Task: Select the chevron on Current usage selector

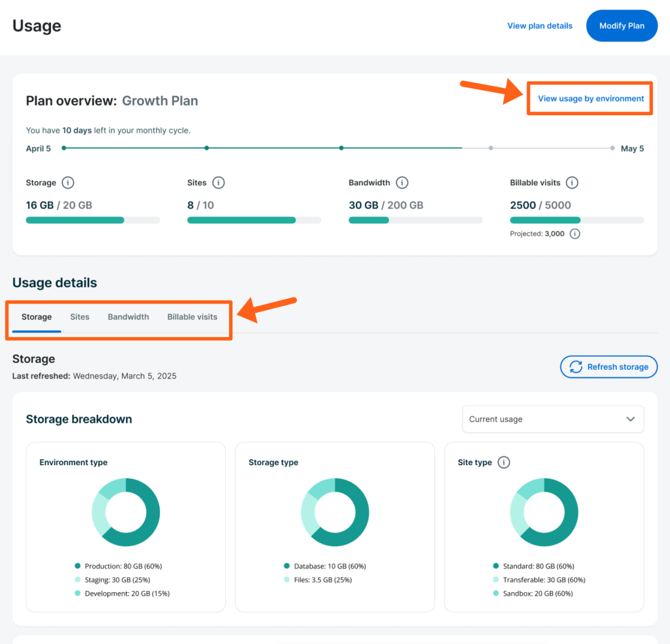Action: pos(631,419)
